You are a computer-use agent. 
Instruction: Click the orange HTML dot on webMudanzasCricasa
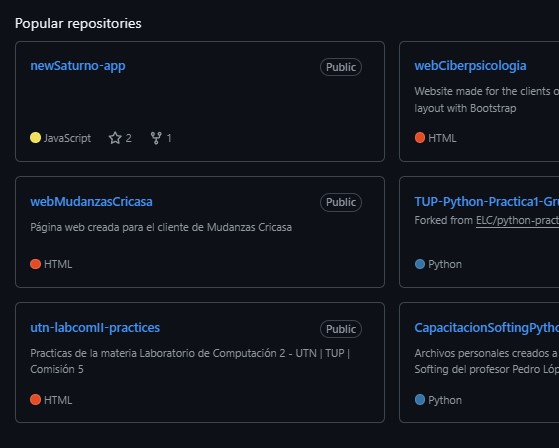click(x=35, y=264)
